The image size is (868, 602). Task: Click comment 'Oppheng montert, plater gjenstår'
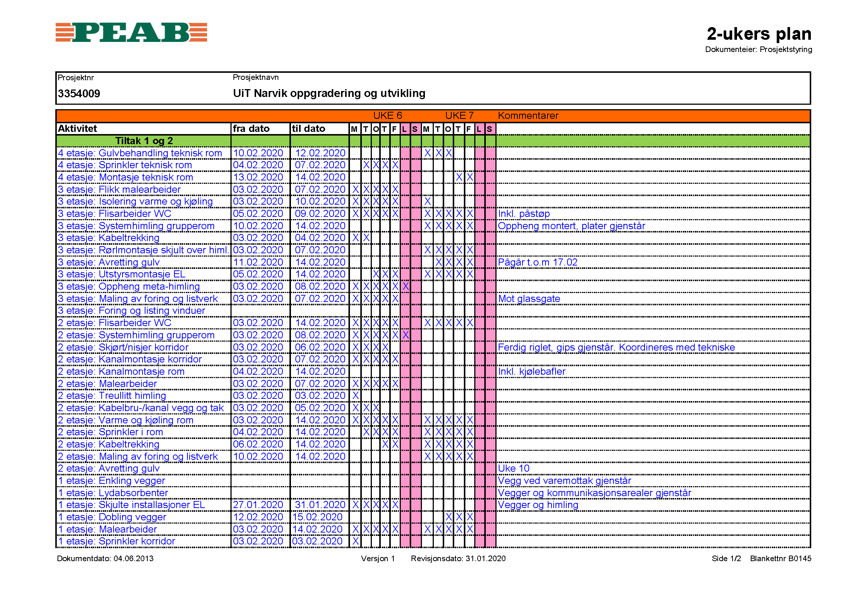pyautogui.click(x=571, y=226)
